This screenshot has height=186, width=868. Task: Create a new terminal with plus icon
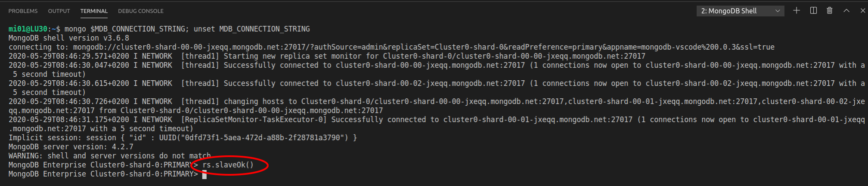(797, 11)
